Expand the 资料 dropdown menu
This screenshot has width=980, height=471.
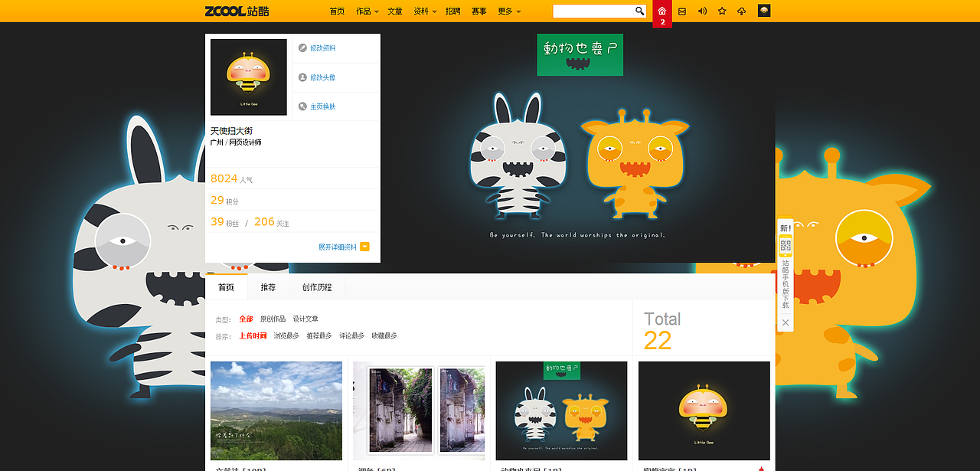pos(424,11)
